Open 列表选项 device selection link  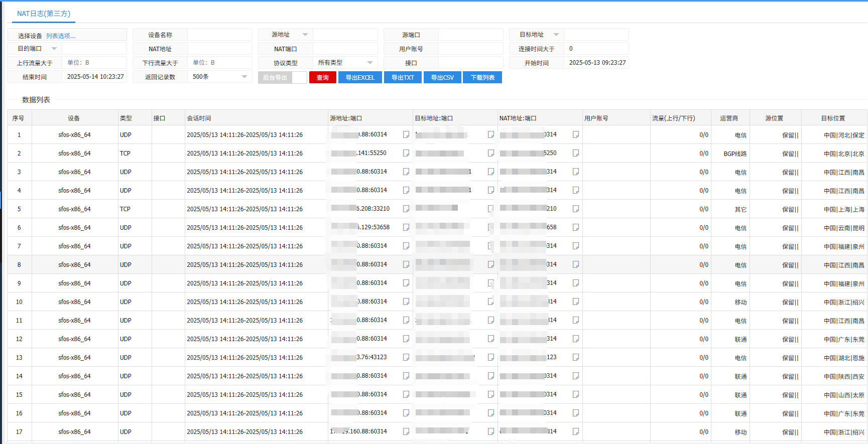click(61, 36)
